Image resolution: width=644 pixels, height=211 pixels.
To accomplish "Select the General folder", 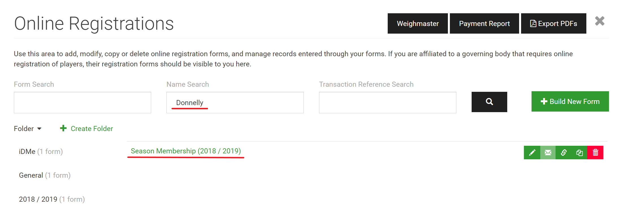I will pos(45,175).
